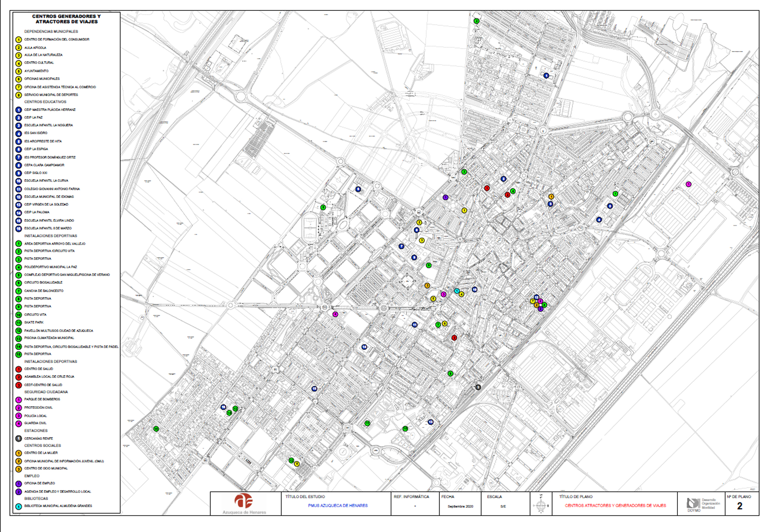This screenshot has height=532, width=769.
Task: Click the Azuqueca de Henares logo
Action: coord(244,503)
